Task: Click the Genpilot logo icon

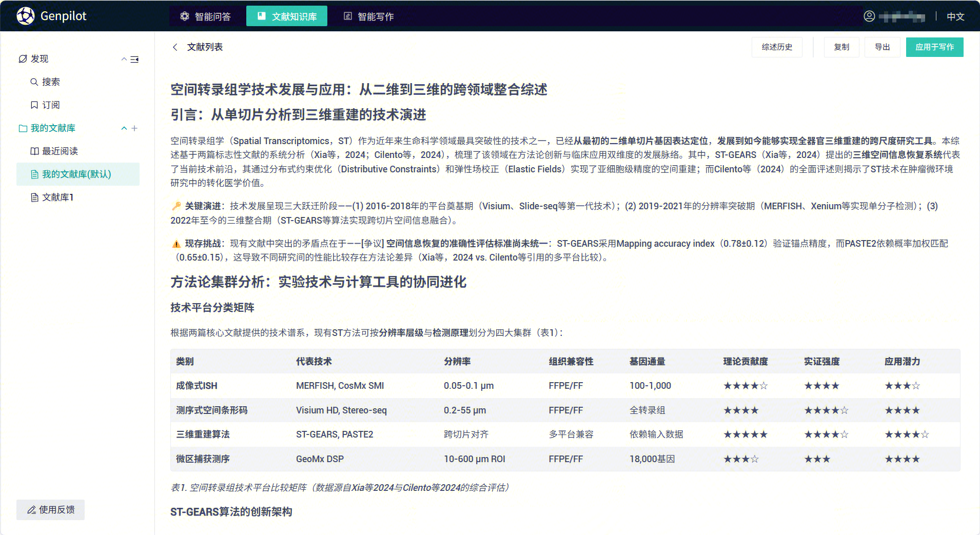Action: (x=25, y=16)
